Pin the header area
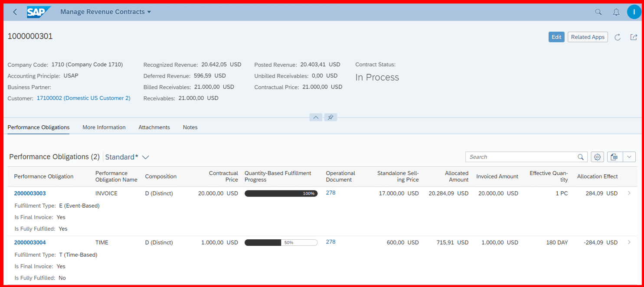The height and width of the screenshot is (287, 644). [330, 117]
